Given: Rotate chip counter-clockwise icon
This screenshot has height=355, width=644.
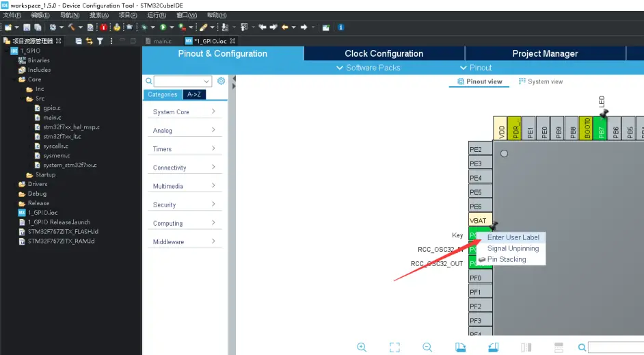Looking at the screenshot, I should point(494,347).
